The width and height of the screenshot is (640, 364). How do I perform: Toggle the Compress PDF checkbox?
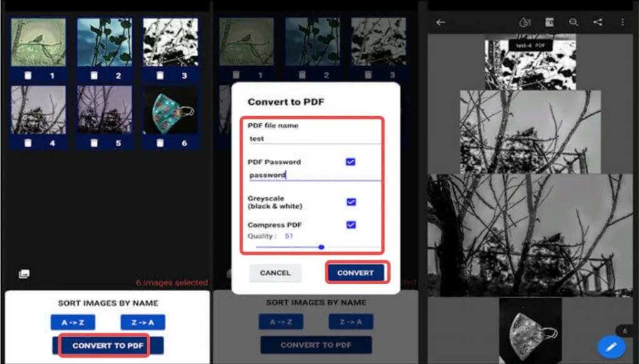[x=351, y=225]
